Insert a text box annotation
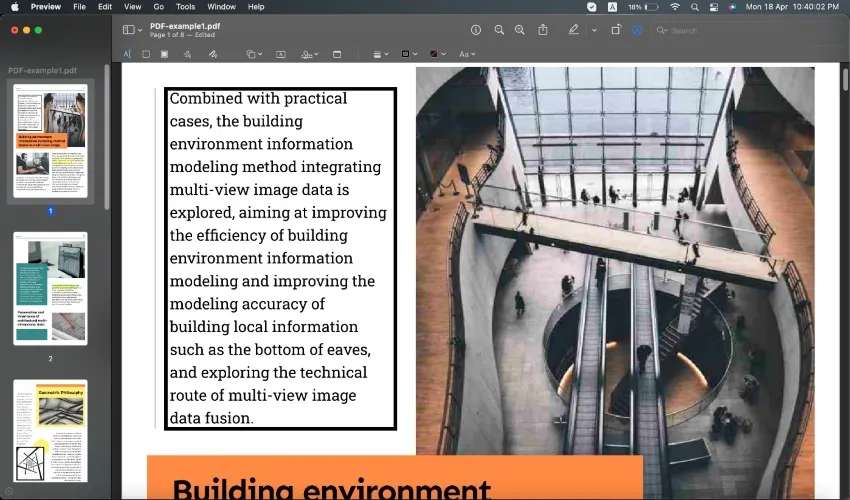Screen dimensions: 850x500 [x=280, y=54]
